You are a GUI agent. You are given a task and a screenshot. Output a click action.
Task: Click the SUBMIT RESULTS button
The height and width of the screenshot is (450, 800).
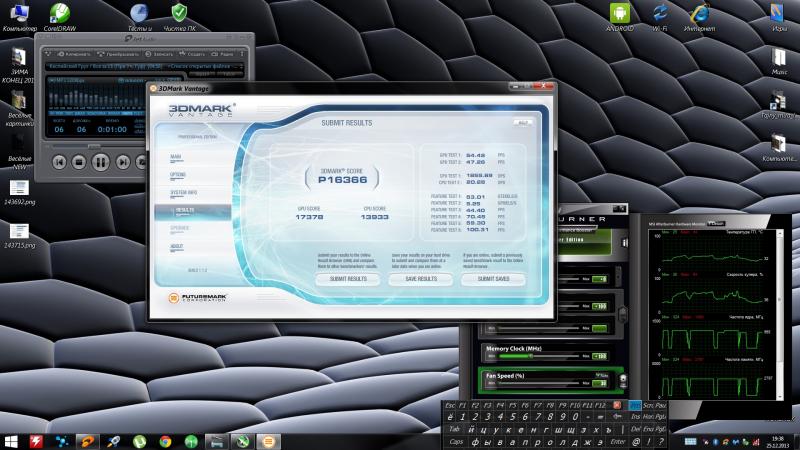348,279
